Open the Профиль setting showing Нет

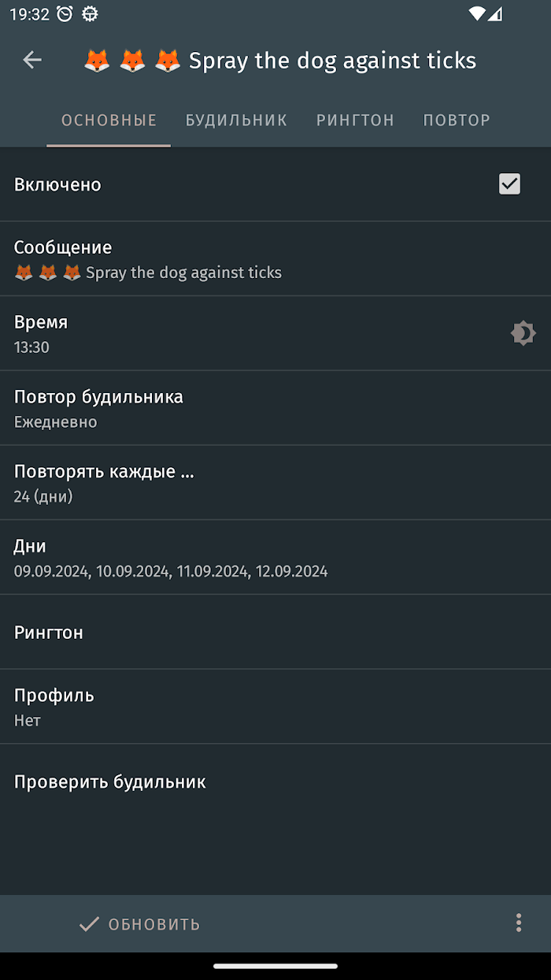tap(275, 707)
